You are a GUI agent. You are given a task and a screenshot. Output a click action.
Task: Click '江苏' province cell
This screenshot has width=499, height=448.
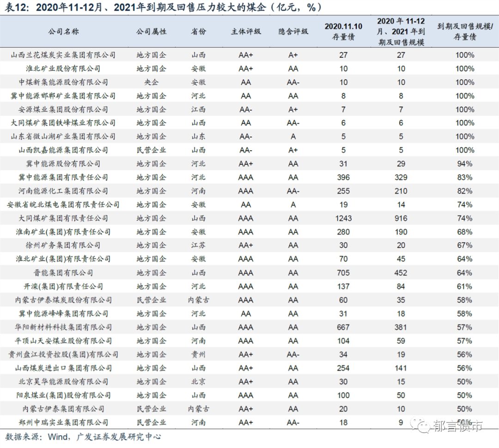pos(199,245)
